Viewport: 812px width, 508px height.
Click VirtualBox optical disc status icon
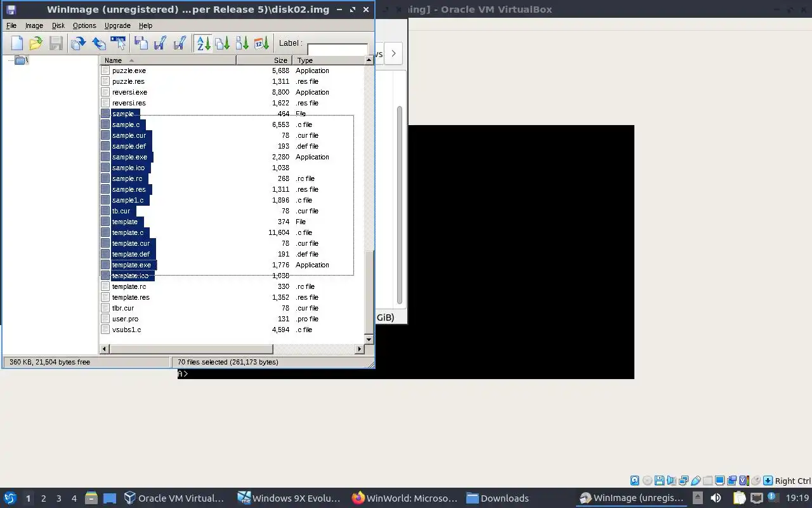click(x=647, y=481)
